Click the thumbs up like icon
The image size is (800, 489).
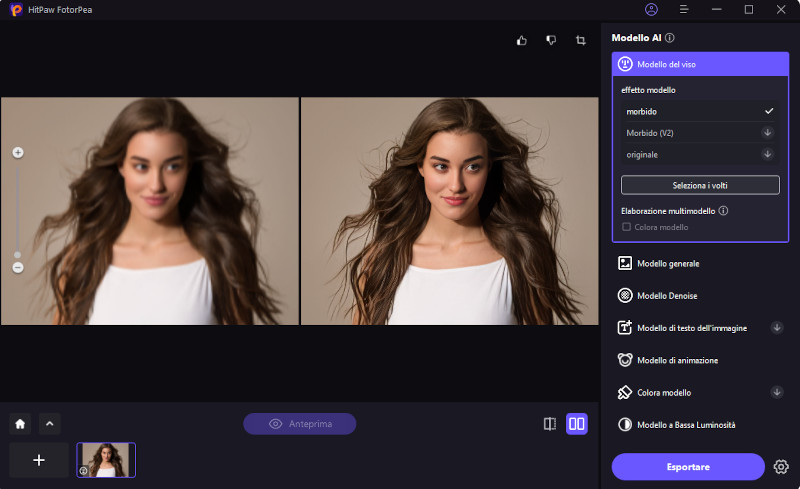coord(521,40)
